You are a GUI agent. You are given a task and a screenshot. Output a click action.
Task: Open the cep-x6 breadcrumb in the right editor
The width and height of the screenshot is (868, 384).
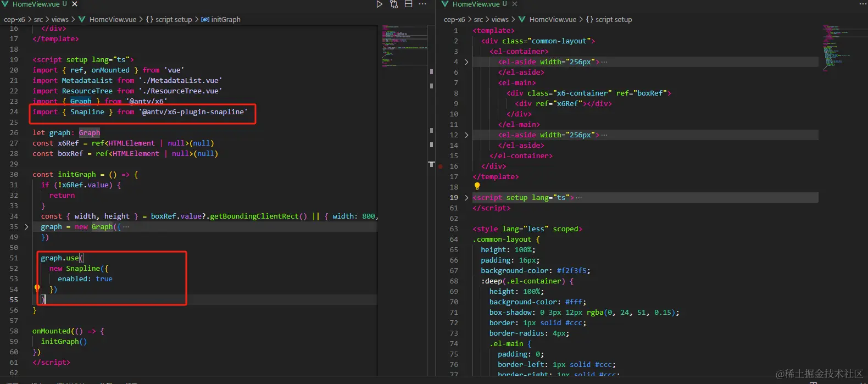pyautogui.click(x=454, y=19)
